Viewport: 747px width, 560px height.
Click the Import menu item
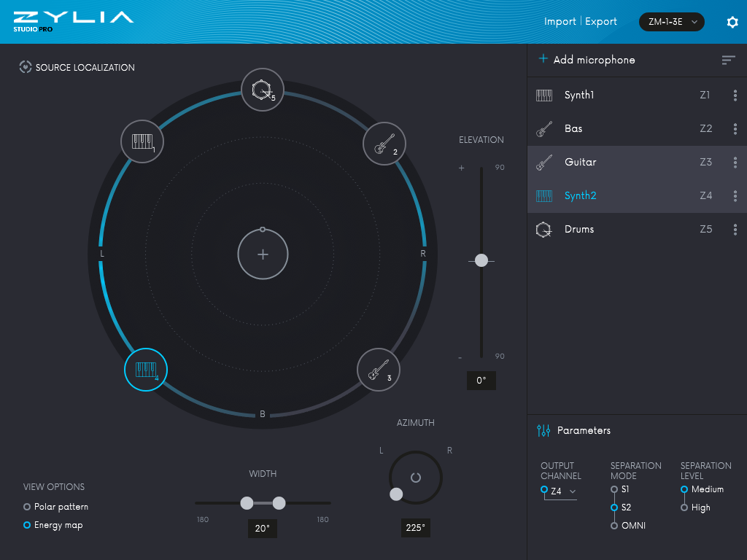(x=560, y=21)
